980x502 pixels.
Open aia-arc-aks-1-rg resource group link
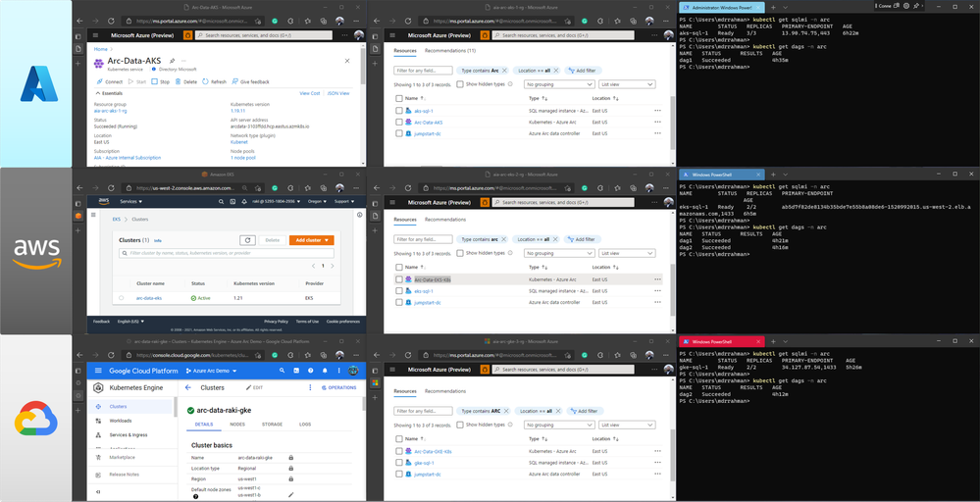(110, 111)
